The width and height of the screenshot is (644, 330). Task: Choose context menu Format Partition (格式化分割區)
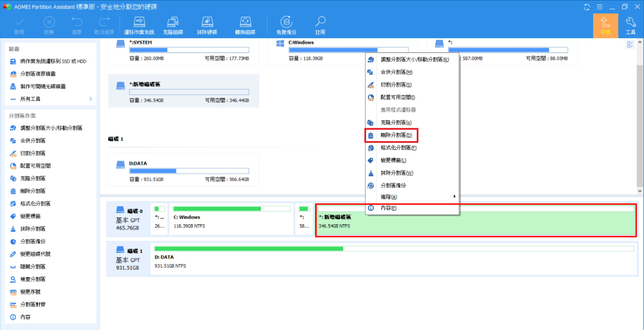coord(412,148)
